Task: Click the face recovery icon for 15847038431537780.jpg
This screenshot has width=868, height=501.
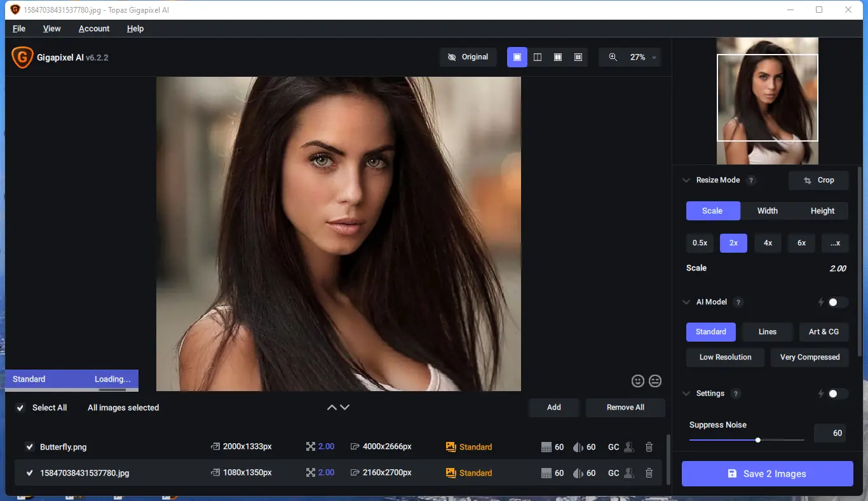Action: click(x=629, y=473)
